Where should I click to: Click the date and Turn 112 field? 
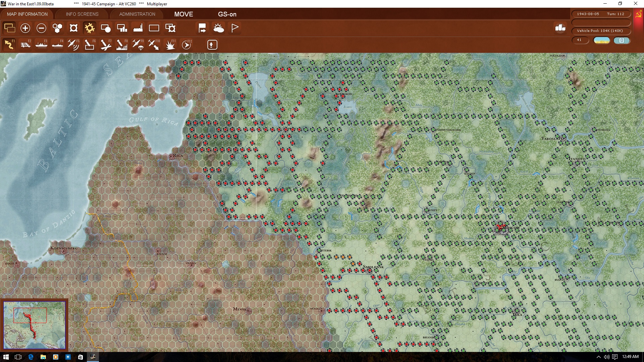[601, 14]
